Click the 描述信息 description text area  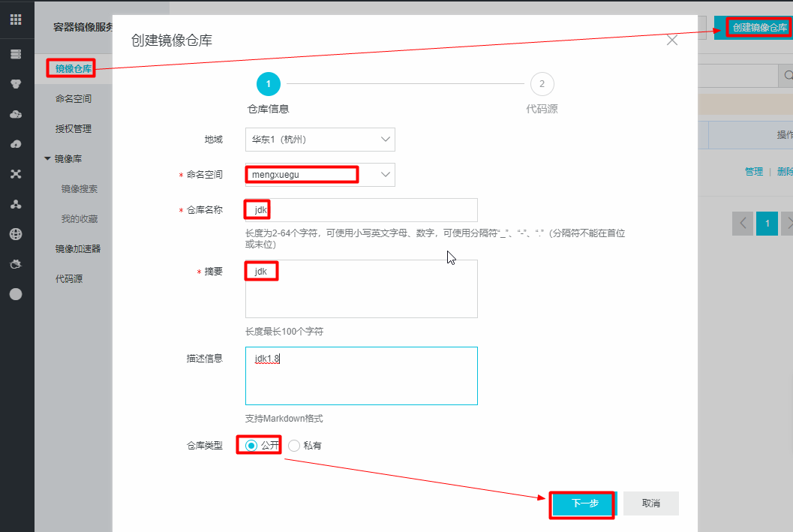pyautogui.click(x=361, y=376)
